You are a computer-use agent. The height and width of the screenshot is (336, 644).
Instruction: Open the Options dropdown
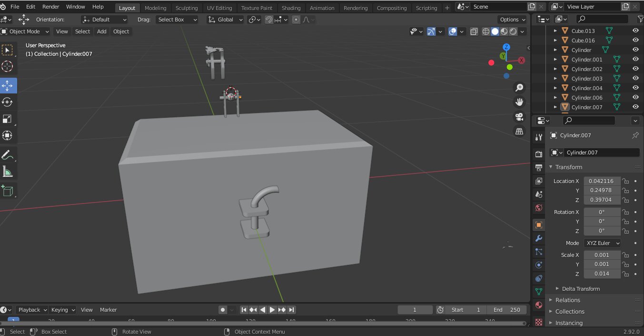[512, 20]
